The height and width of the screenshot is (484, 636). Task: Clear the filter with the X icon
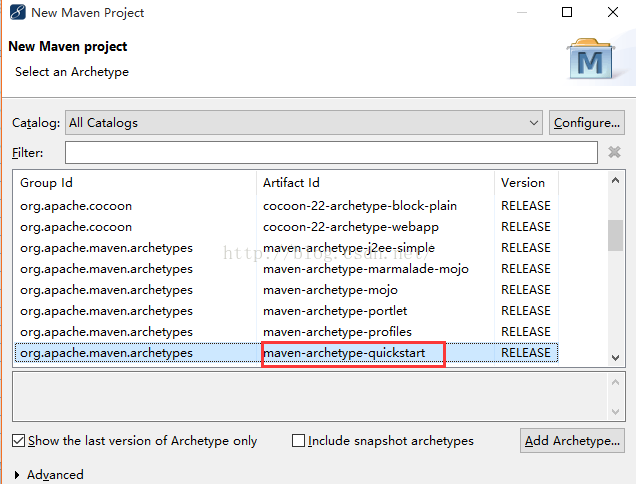614,152
